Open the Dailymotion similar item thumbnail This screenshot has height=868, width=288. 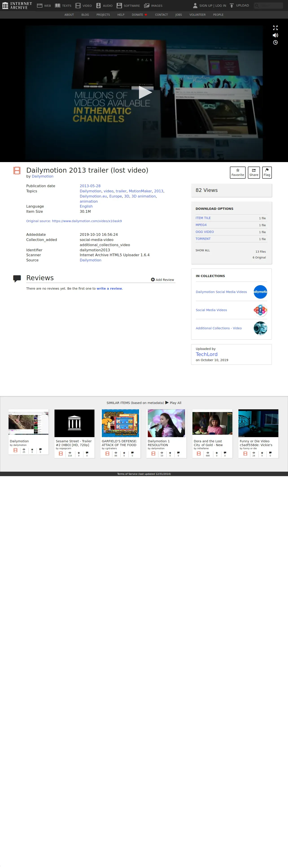(29, 423)
